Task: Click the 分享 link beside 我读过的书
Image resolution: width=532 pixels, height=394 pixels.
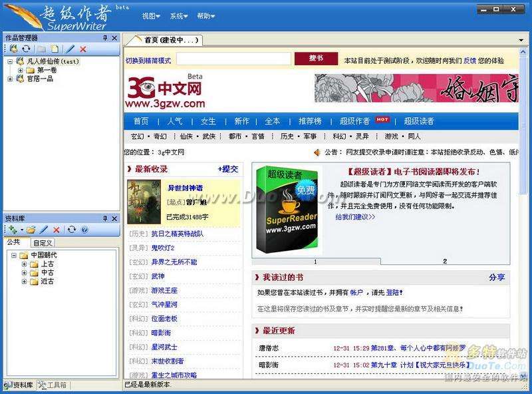Action: pos(497,278)
